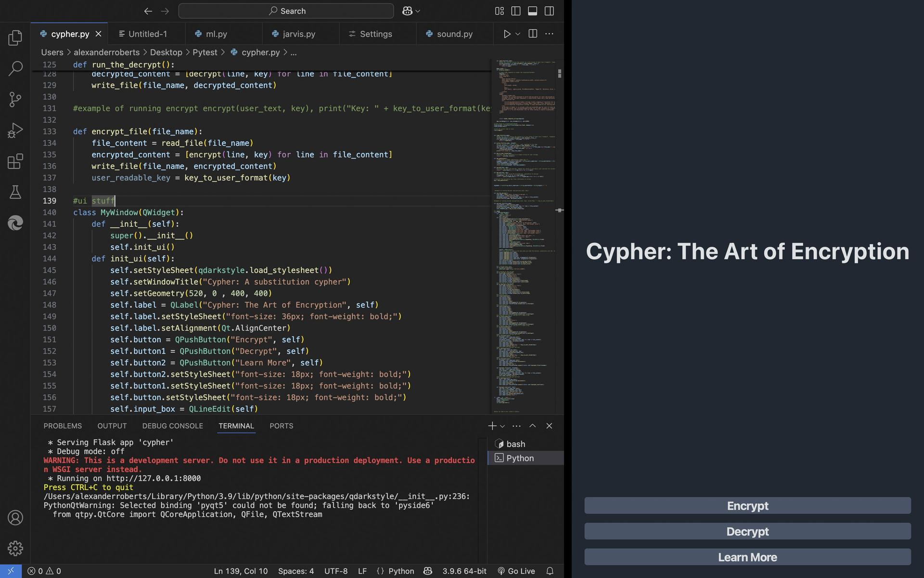Open the Run and Debug view
The height and width of the screenshot is (578, 924).
coord(15,130)
